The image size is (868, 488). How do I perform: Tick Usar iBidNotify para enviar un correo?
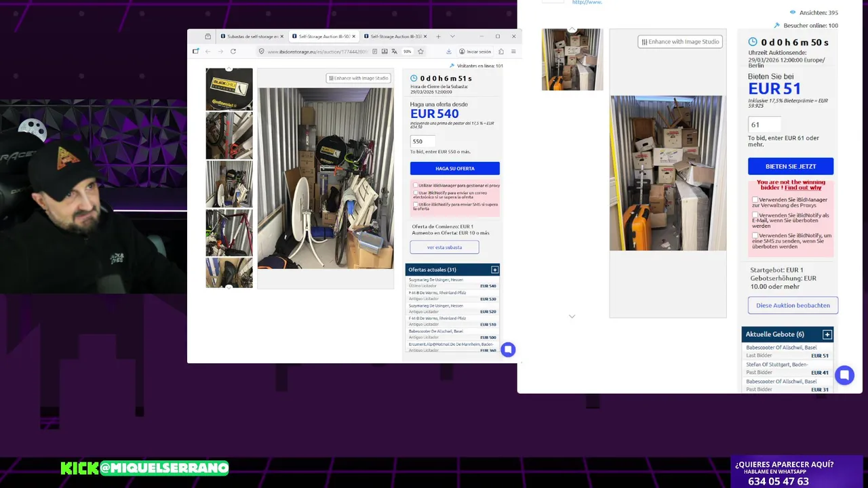[x=416, y=192]
